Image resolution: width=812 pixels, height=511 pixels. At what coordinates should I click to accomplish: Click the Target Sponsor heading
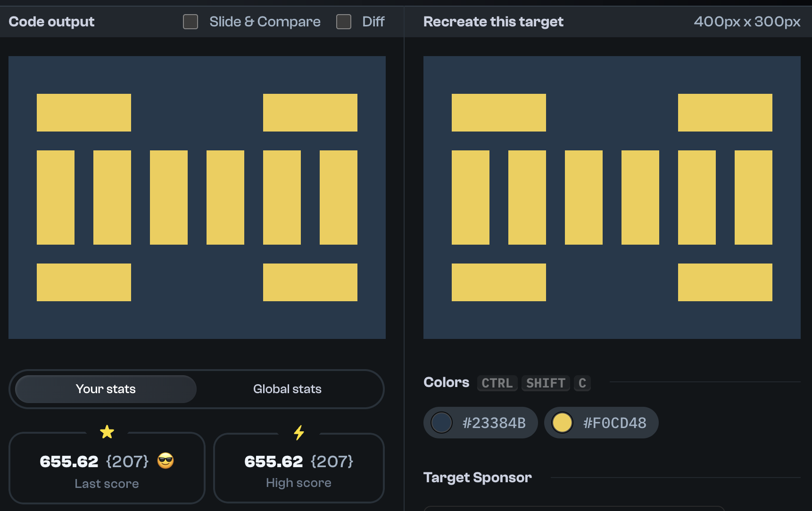point(478,478)
